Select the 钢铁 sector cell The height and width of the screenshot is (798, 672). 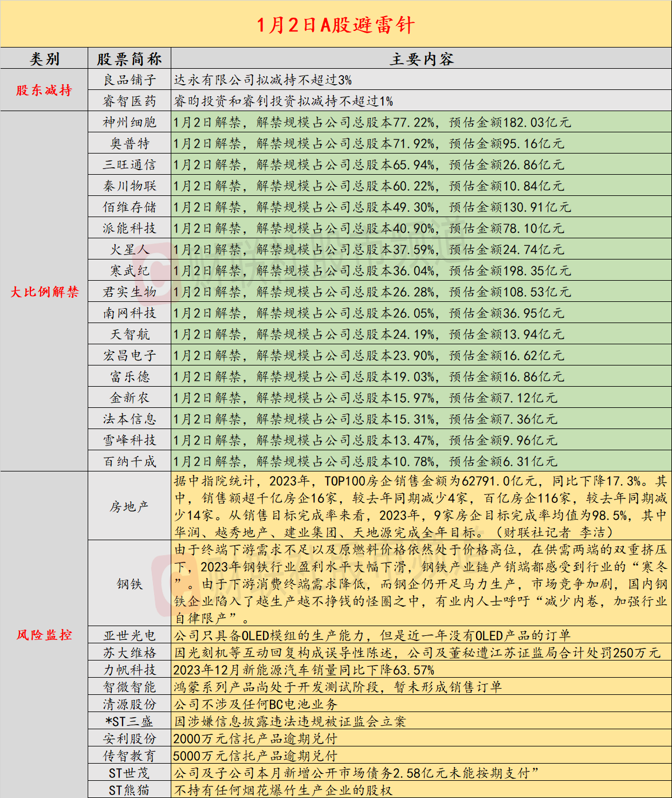(x=129, y=584)
